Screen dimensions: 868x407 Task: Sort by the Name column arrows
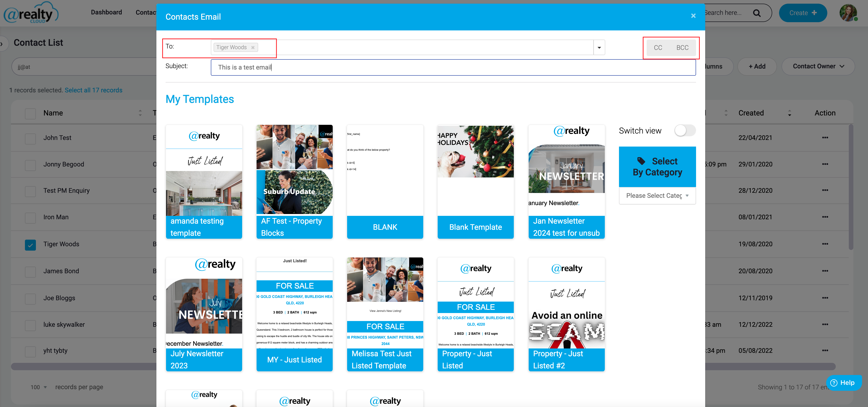pos(140,113)
